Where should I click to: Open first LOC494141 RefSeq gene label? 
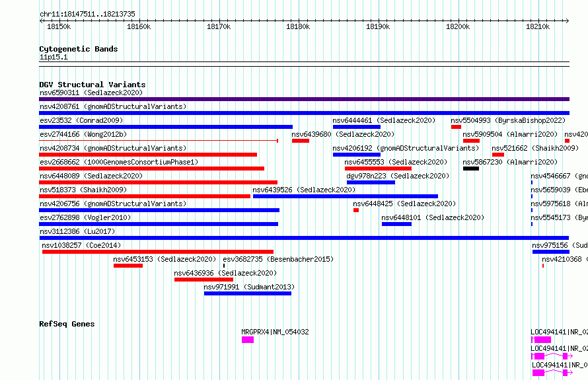559,332
